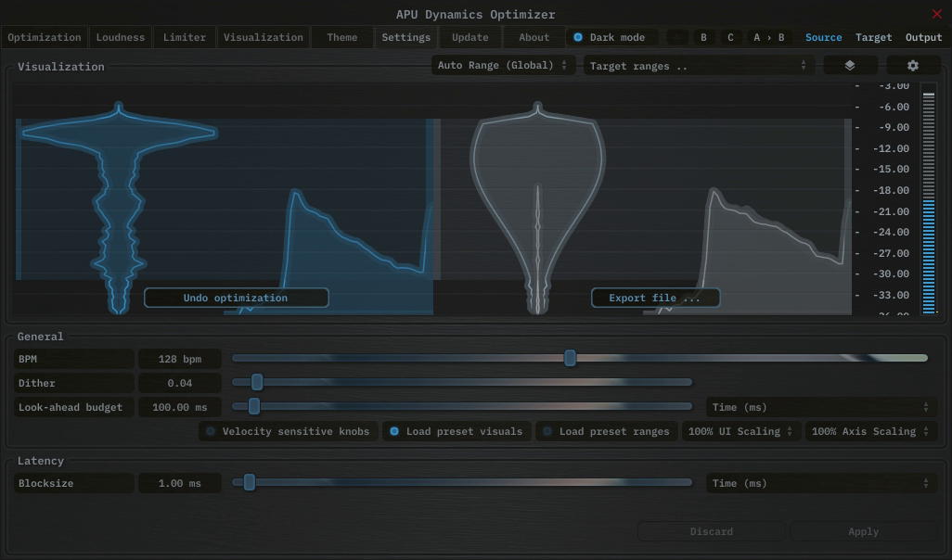The width and height of the screenshot is (952, 560).
Task: Copy state A to B
Action: coord(768,37)
